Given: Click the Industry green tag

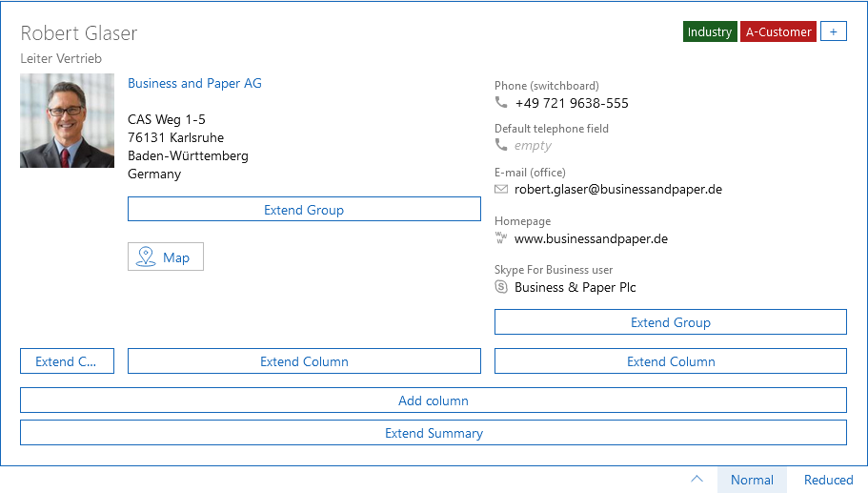Looking at the screenshot, I should pyautogui.click(x=709, y=32).
